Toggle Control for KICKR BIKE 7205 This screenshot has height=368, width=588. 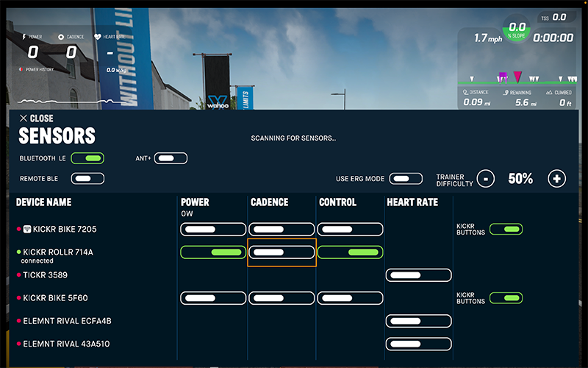click(351, 229)
